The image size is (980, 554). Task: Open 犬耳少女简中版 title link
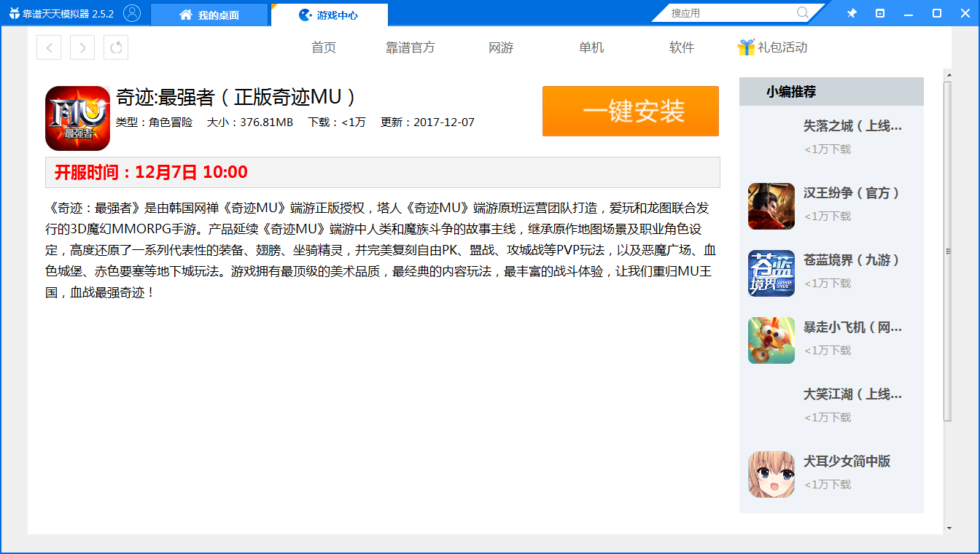point(847,461)
